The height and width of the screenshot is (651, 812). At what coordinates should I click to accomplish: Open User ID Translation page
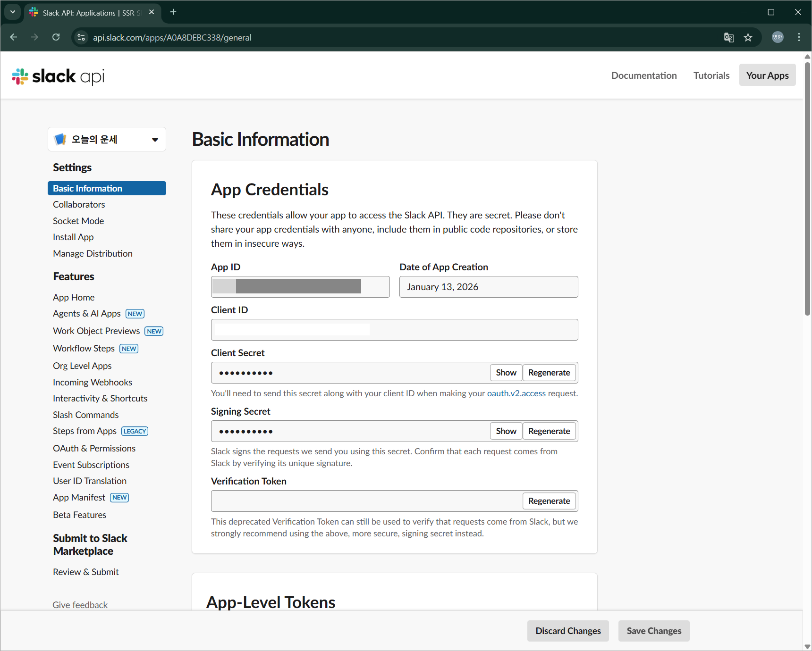(x=90, y=481)
